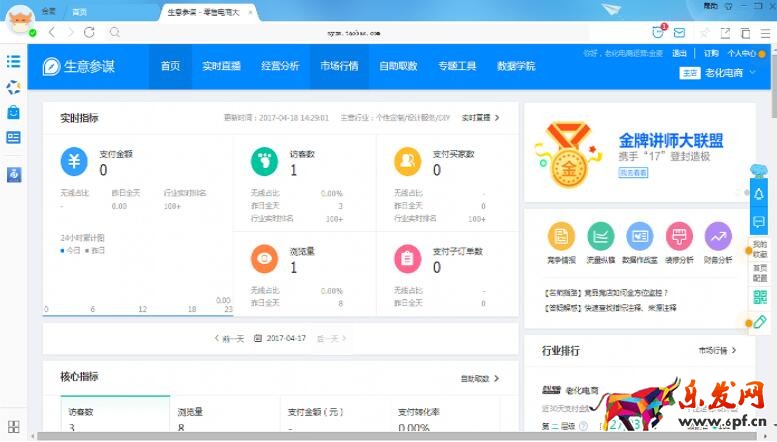Select the 浏览量 core metric tab
The image size is (777, 442).
[192, 411]
